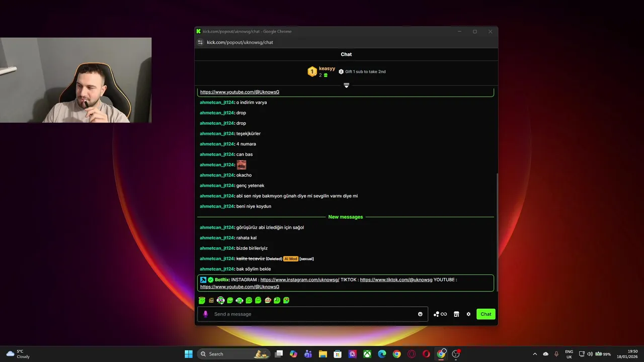644x362 pixels.
Task: Open the TikTok @uknowsg link
Action: tap(396, 280)
